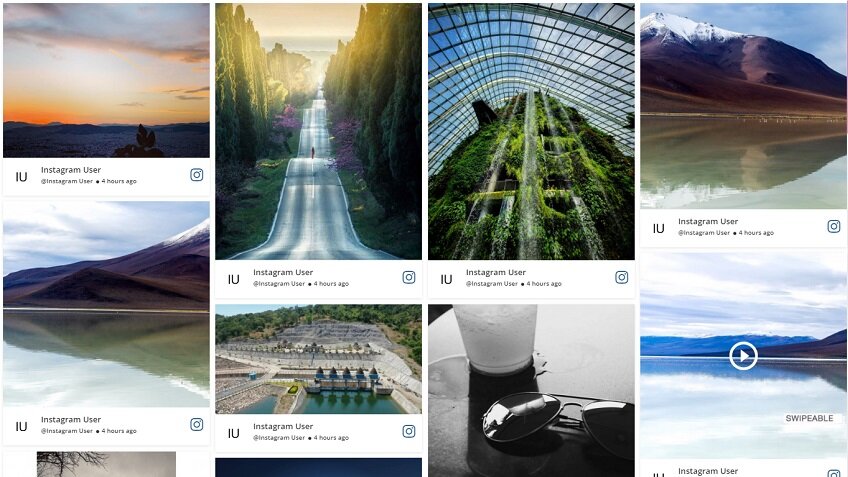
Task: Click Instagram icon under the greenhouse waterfall photo
Action: [622, 277]
